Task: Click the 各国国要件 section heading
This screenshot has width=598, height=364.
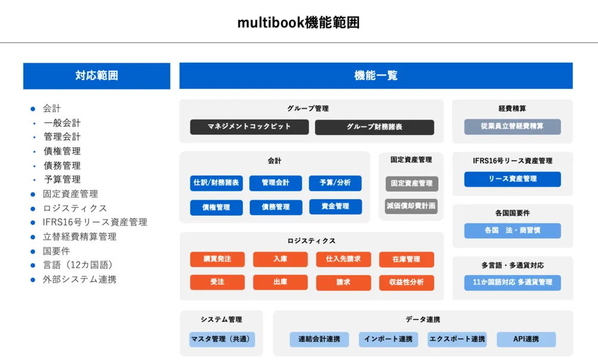Action: click(x=512, y=213)
